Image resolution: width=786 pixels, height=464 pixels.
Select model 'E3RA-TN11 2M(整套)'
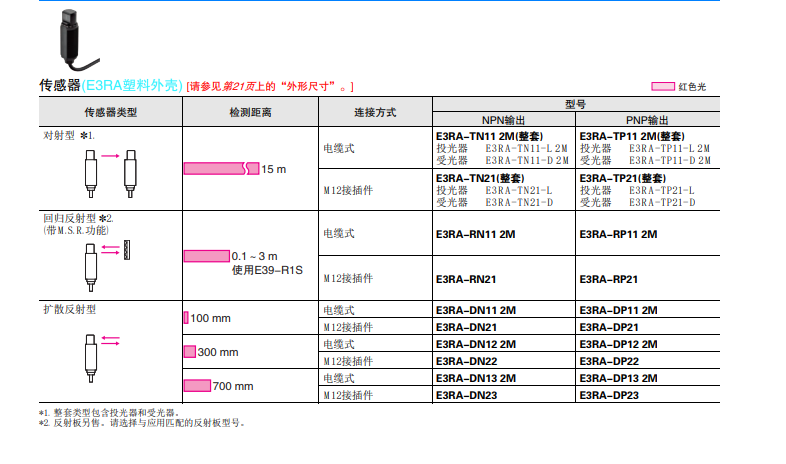489,136
